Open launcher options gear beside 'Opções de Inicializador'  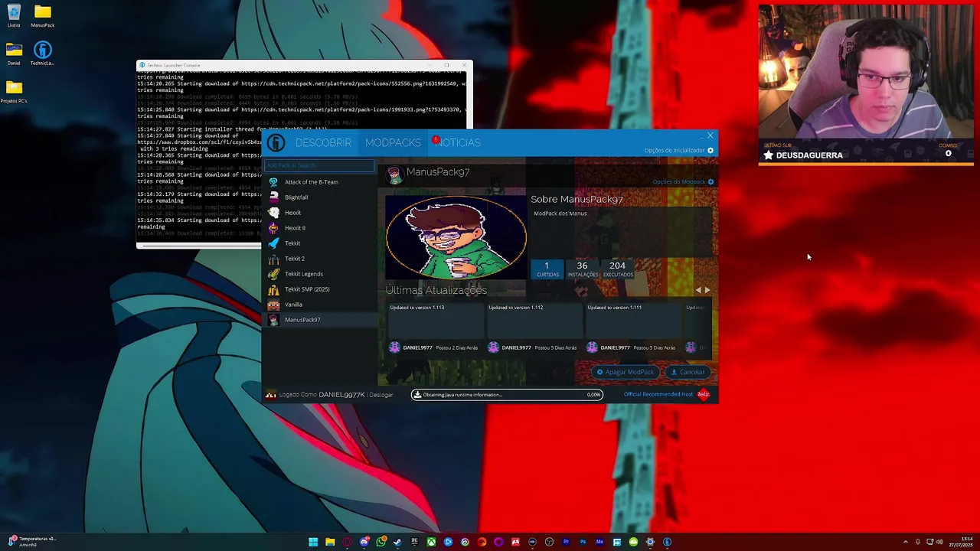coord(710,151)
